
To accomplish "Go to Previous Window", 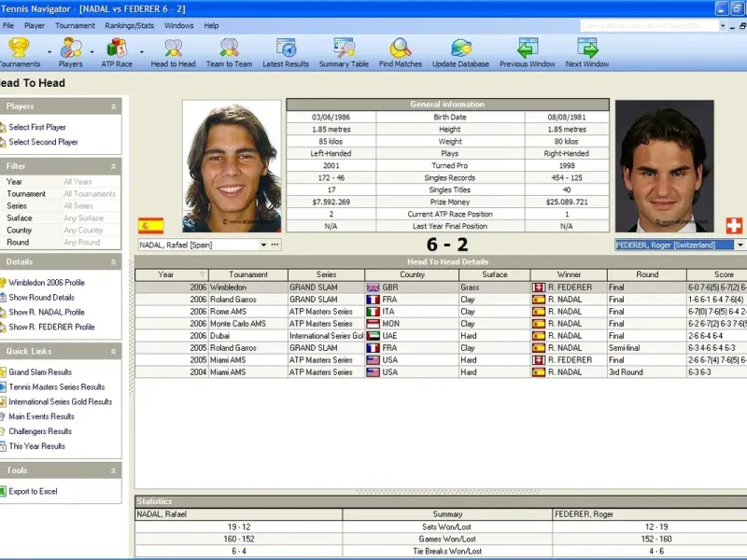I will [528, 52].
